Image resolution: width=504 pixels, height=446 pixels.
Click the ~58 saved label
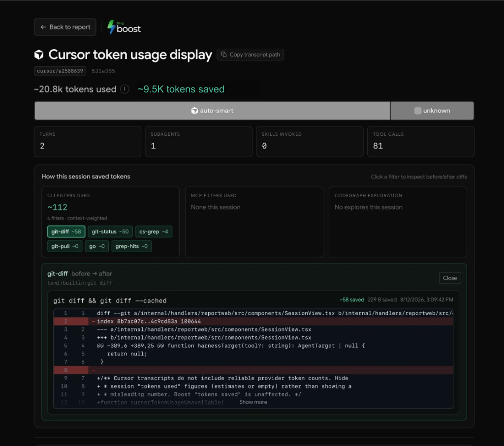[x=351, y=299]
